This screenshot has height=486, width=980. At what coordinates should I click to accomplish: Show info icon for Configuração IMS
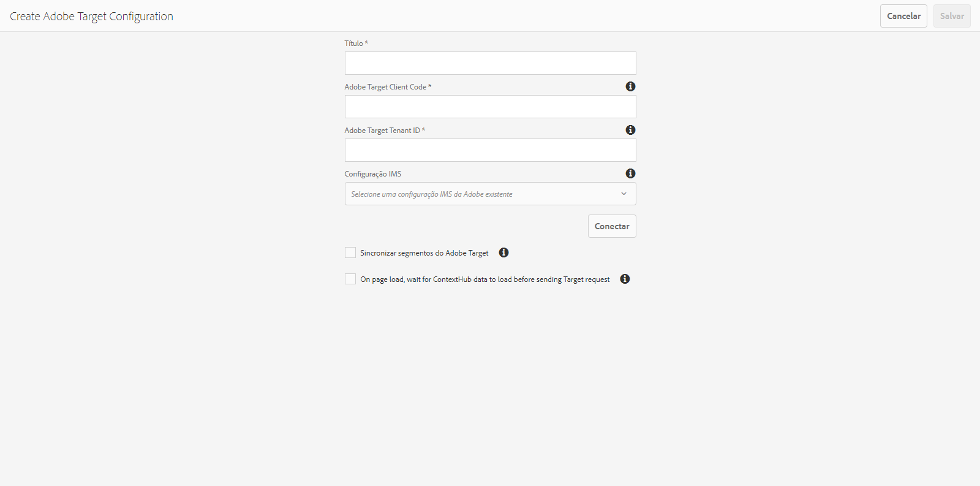click(x=630, y=173)
